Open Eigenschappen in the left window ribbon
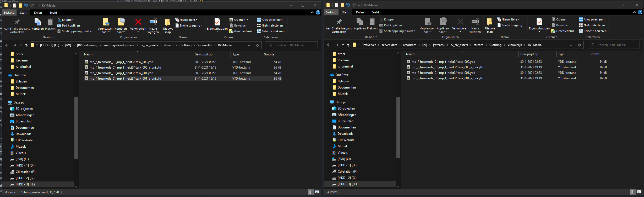This screenshot has height=197, width=644. coord(217,22)
